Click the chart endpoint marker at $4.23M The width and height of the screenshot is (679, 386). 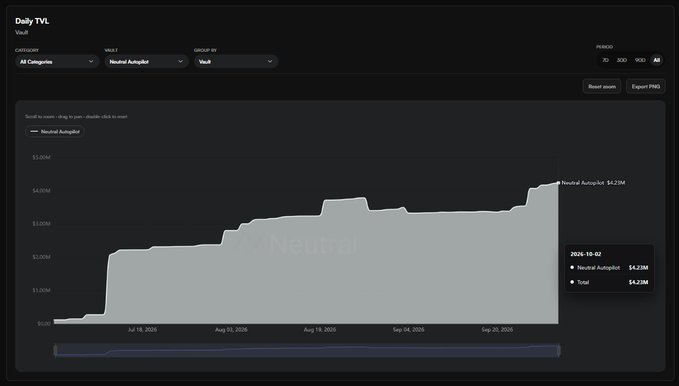pos(558,183)
